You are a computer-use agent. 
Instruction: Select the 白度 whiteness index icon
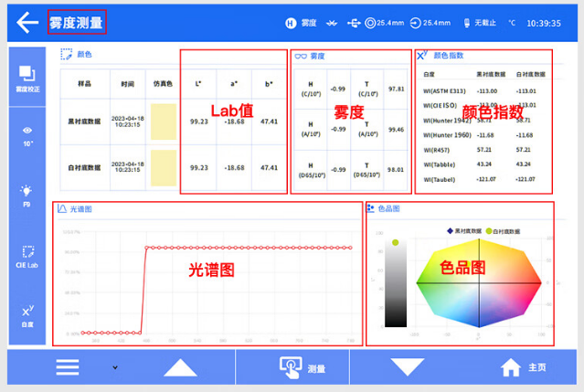tap(27, 314)
